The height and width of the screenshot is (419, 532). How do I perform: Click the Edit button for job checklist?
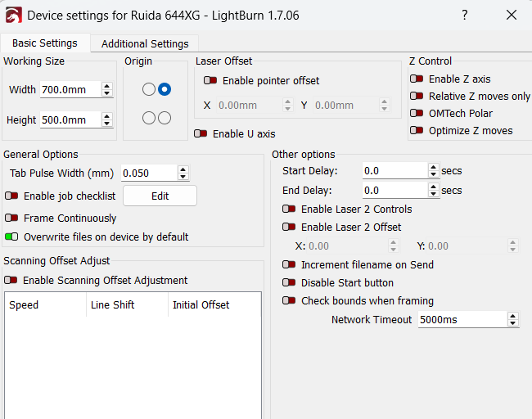tap(160, 196)
